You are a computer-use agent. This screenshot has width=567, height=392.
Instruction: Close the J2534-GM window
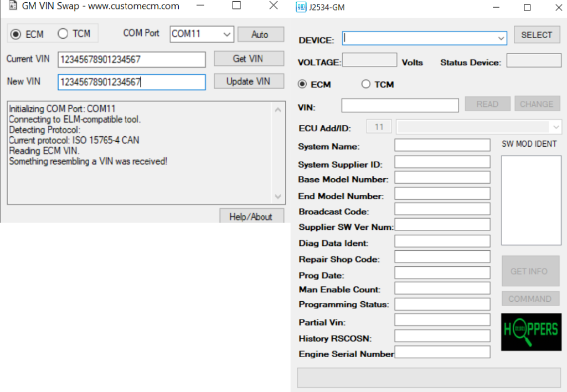pyautogui.click(x=559, y=8)
